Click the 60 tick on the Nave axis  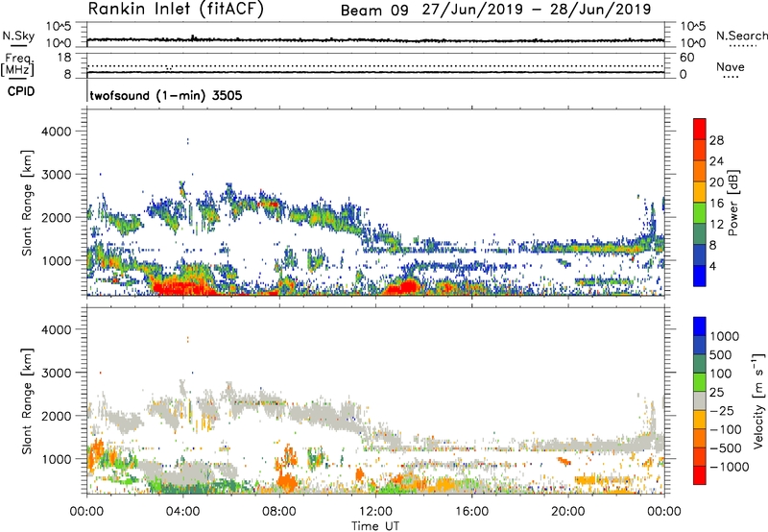pyautogui.click(x=686, y=58)
